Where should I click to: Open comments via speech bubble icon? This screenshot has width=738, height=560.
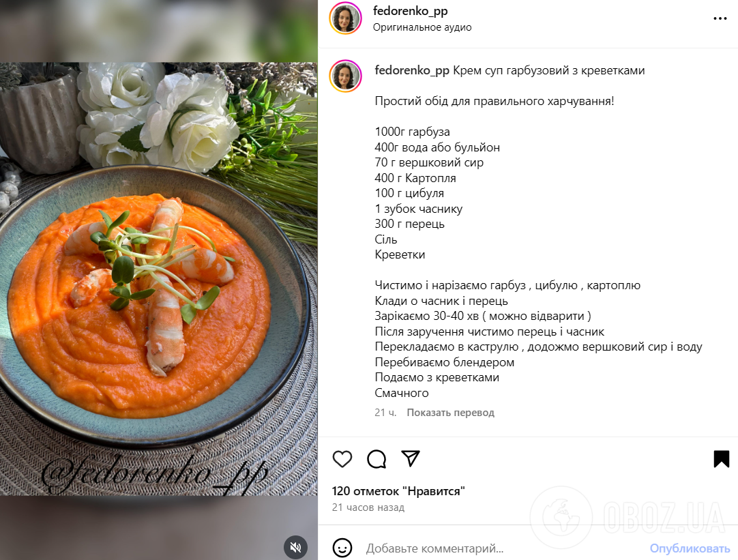click(377, 459)
